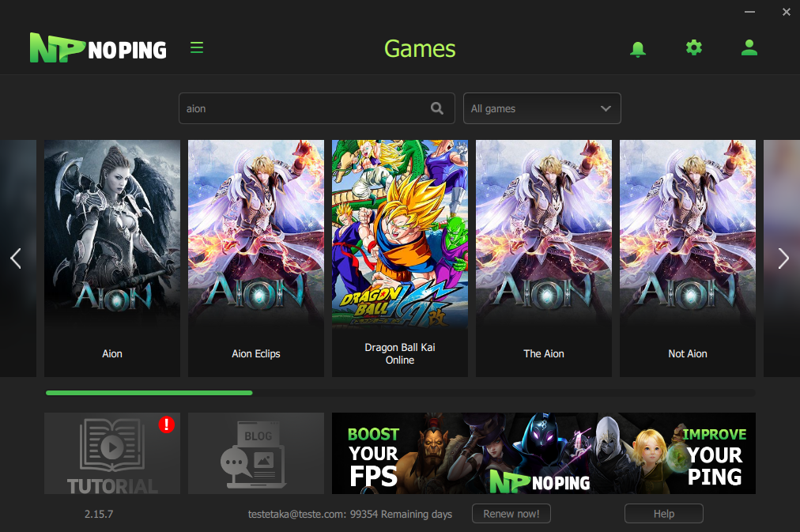Click the version number 2.15.7
The width and height of the screenshot is (800, 532).
click(x=99, y=514)
